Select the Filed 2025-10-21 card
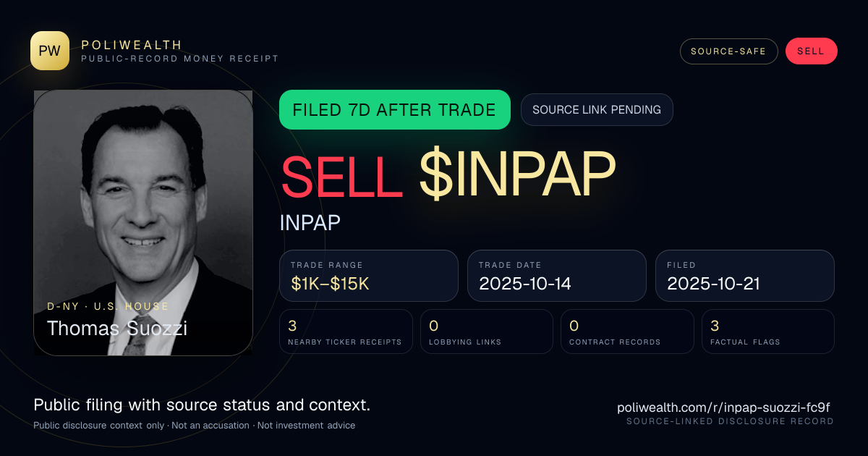Image resolution: width=868 pixels, height=456 pixels. (745, 276)
